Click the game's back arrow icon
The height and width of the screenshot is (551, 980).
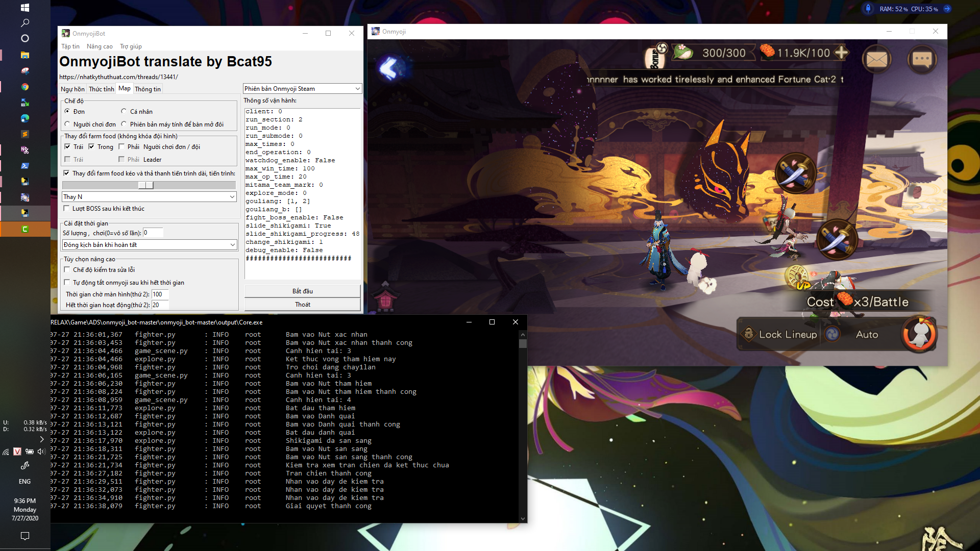click(389, 68)
